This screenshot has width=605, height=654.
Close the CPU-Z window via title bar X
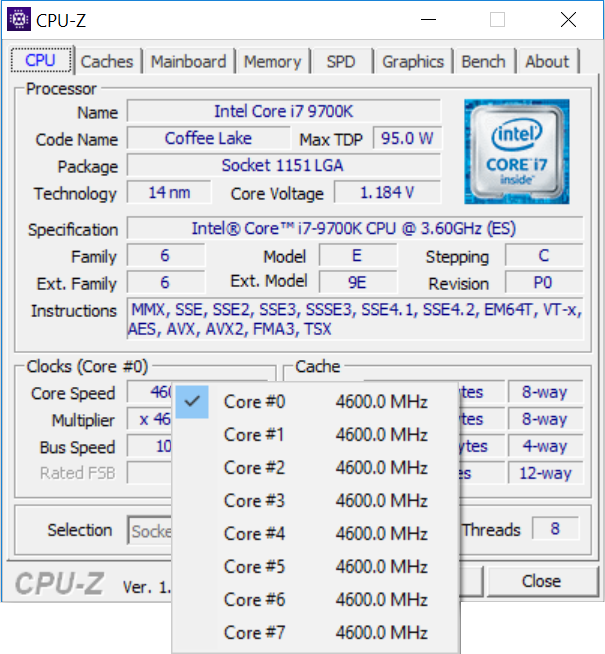[568, 19]
